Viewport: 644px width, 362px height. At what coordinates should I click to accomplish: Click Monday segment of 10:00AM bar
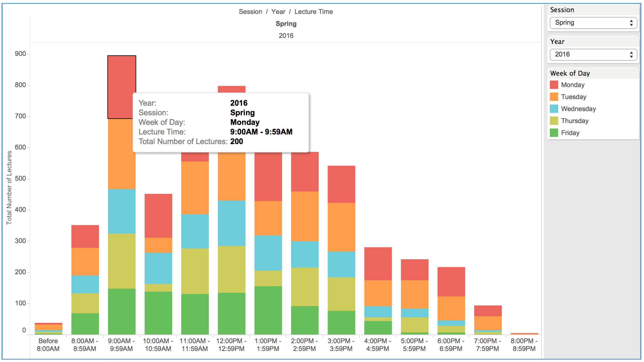(158, 216)
